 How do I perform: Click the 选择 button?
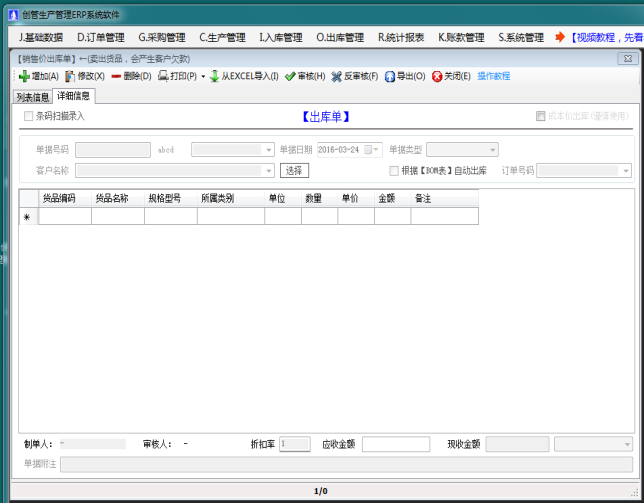click(294, 170)
